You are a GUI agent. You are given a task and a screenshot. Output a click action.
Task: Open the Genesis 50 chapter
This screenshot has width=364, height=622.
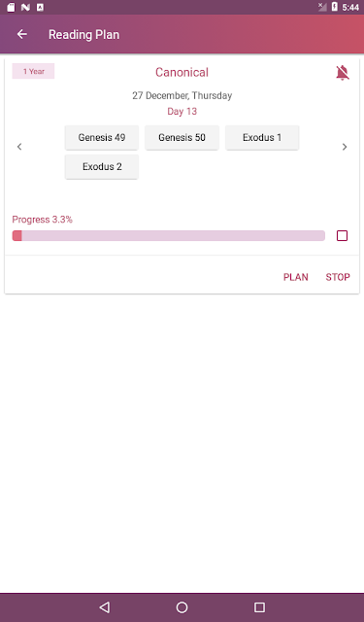click(182, 138)
